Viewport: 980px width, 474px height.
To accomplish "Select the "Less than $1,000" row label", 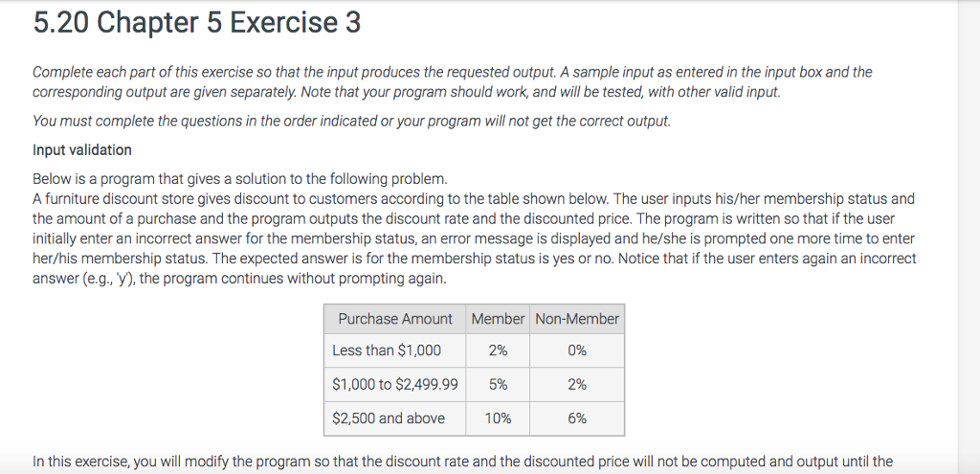I will tap(387, 350).
